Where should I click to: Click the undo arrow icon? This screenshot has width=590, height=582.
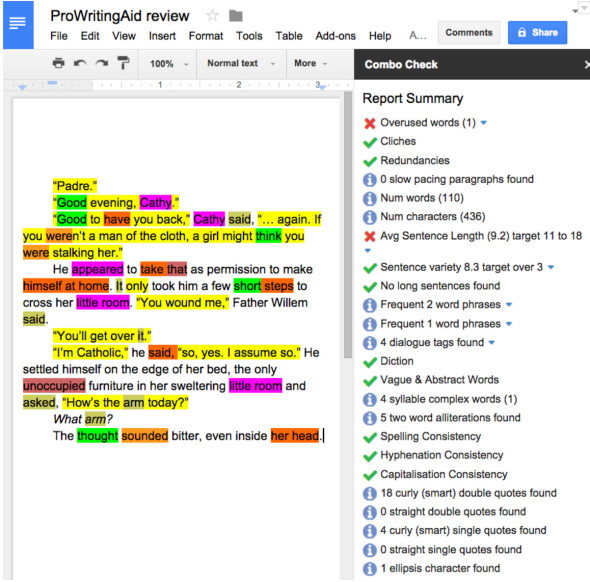tap(80, 63)
